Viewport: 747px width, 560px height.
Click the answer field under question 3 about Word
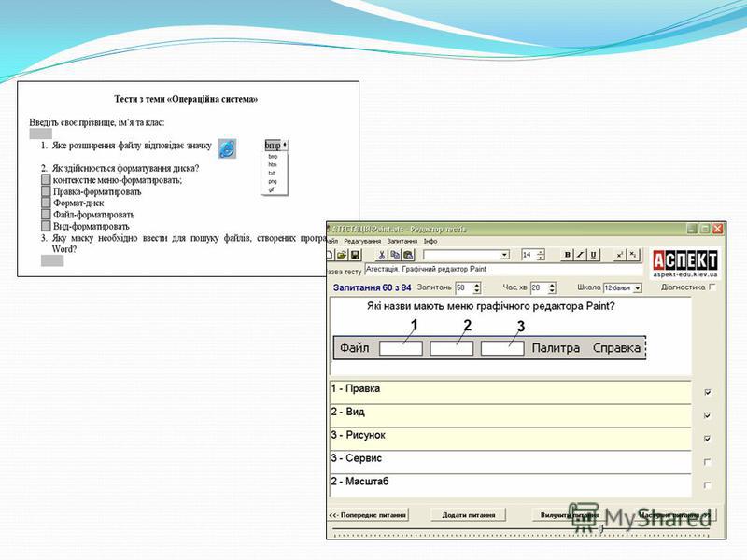click(x=52, y=260)
